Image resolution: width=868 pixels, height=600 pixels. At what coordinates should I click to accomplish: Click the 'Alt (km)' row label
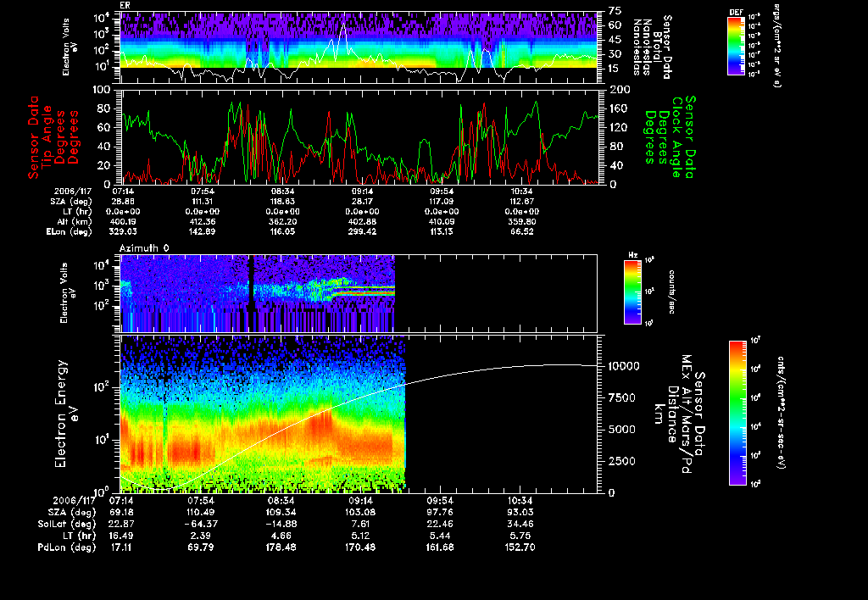tap(75, 221)
